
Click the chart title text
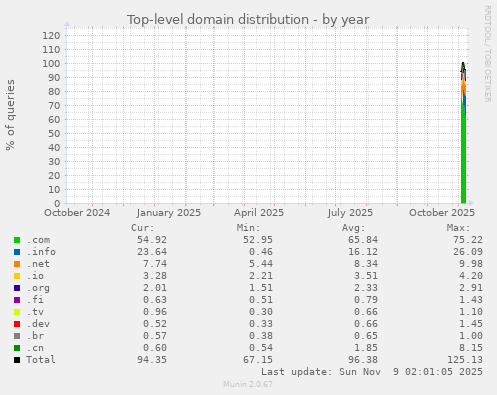[248, 20]
